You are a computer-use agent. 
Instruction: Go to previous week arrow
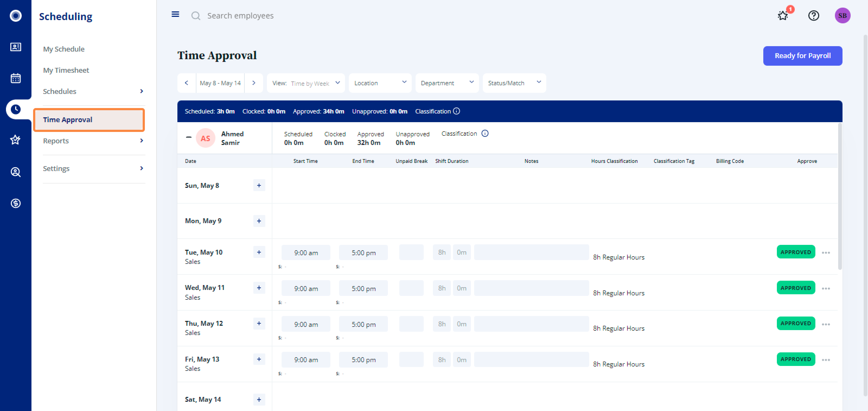187,83
